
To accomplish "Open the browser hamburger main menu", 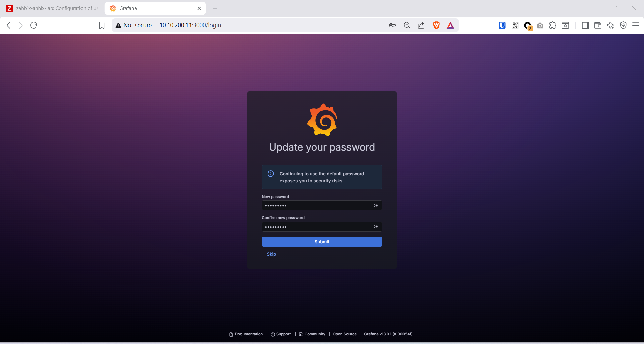I will coord(636,26).
